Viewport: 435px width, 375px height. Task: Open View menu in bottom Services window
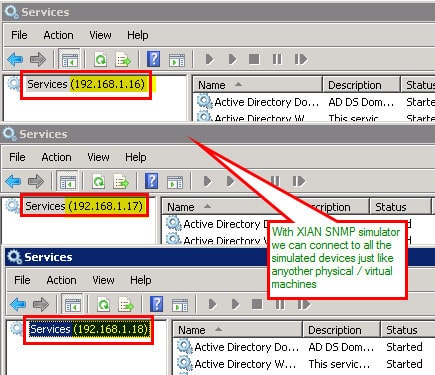103,280
